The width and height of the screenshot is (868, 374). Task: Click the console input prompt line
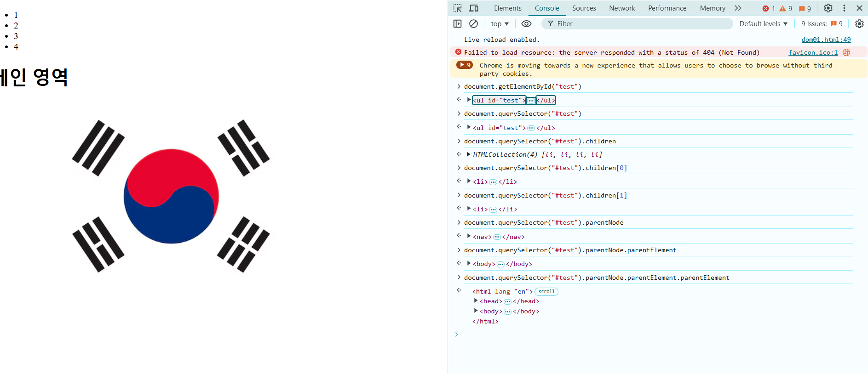pos(658,334)
